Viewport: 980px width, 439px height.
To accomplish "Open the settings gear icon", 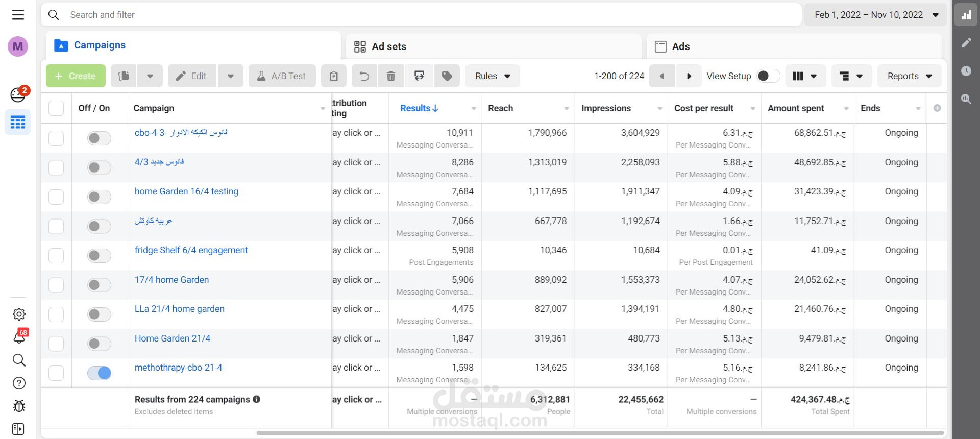I will coord(19,314).
